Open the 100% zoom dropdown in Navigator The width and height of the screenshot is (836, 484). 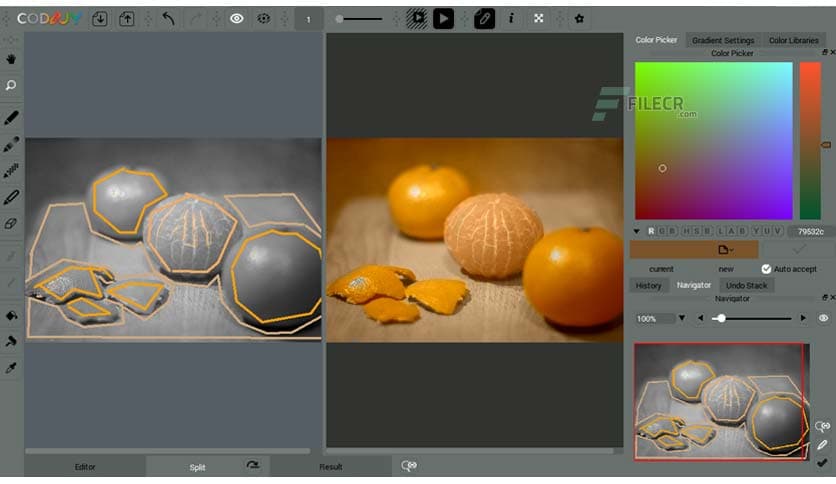coord(682,318)
